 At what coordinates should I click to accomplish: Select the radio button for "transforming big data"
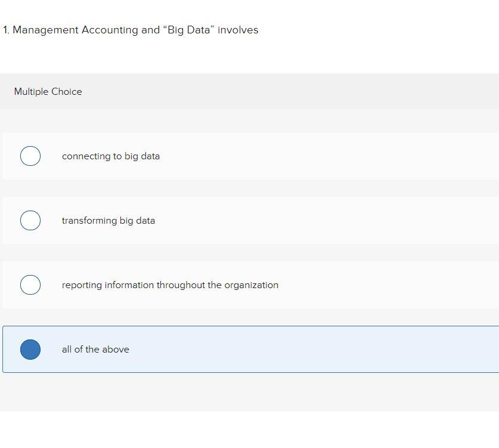tap(30, 220)
